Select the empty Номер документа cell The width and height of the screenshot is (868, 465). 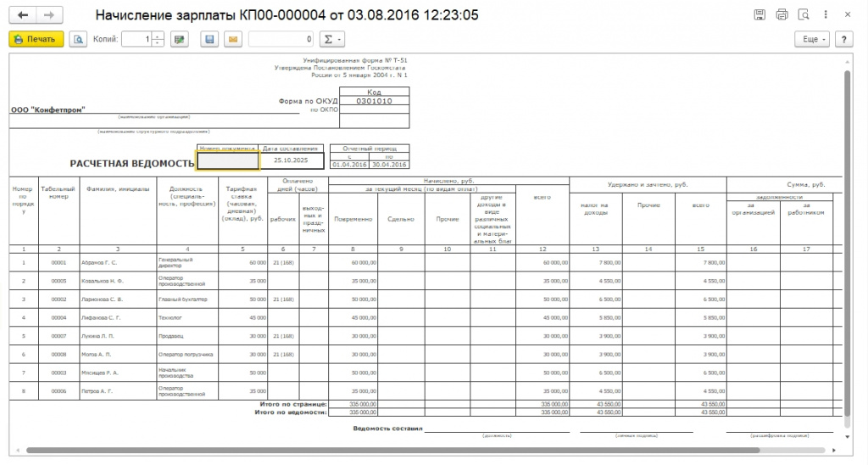point(228,160)
